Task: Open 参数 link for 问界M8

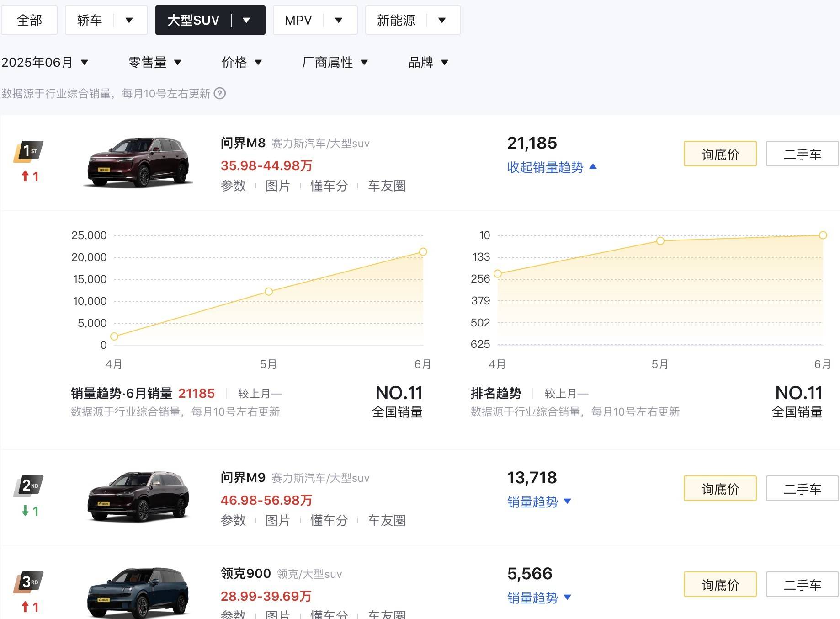Action: (x=233, y=186)
